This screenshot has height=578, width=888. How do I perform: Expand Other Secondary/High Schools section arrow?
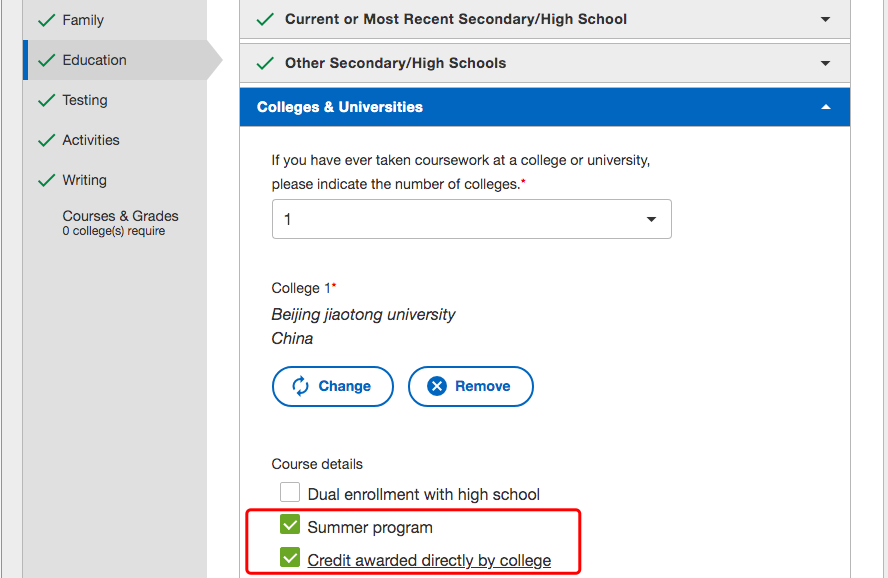pos(826,63)
